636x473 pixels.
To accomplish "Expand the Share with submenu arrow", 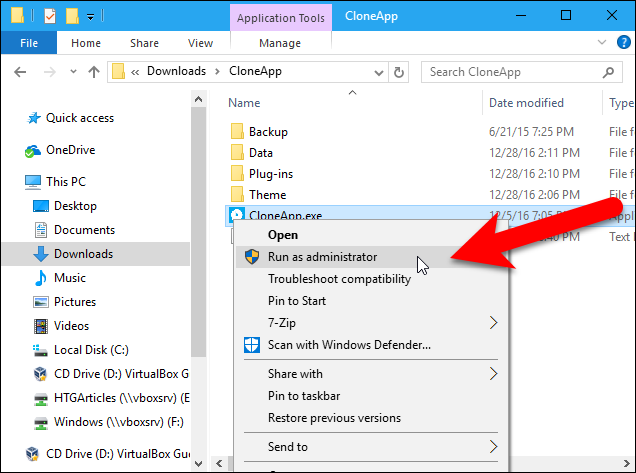I will click(x=493, y=374).
